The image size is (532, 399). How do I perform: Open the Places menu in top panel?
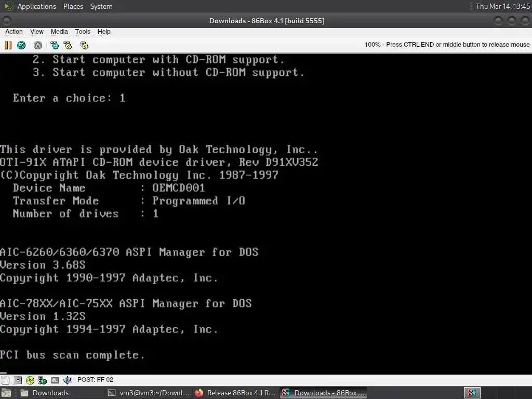73,6
